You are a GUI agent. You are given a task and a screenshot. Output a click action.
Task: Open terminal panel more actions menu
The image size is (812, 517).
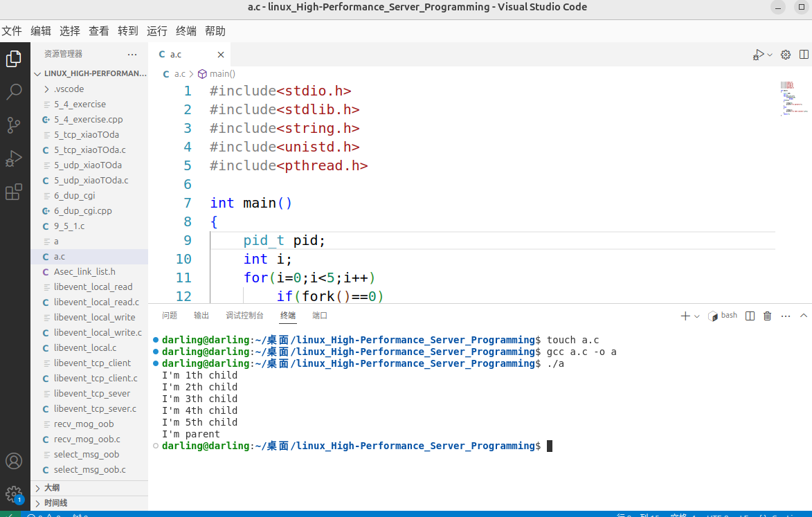[786, 316]
